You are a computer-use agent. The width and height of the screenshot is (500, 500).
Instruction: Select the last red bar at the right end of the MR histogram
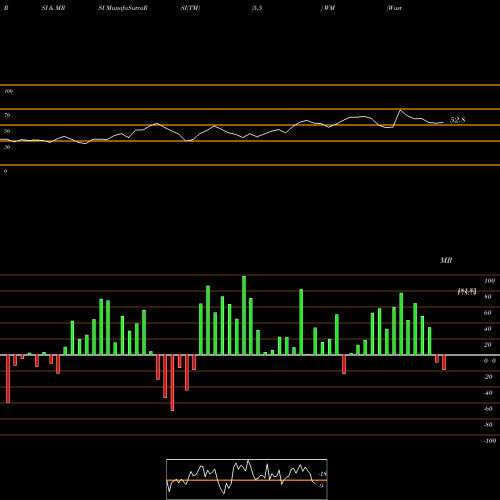pos(444,362)
